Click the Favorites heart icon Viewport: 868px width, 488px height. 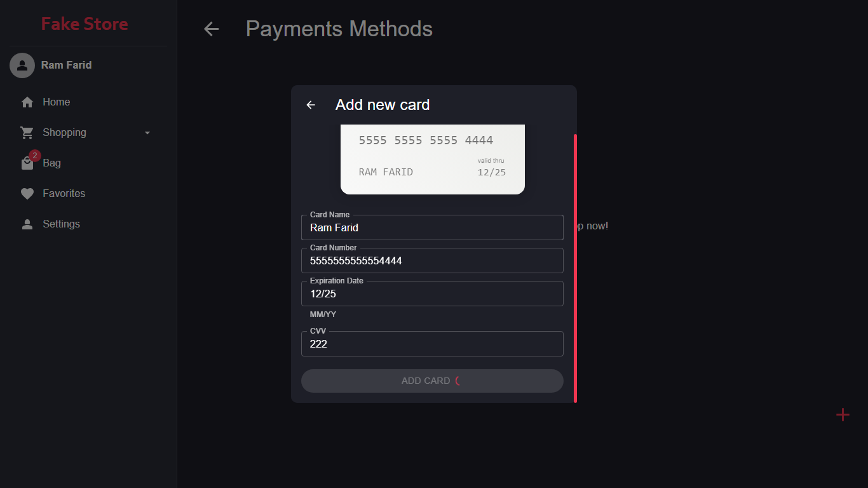(27, 194)
